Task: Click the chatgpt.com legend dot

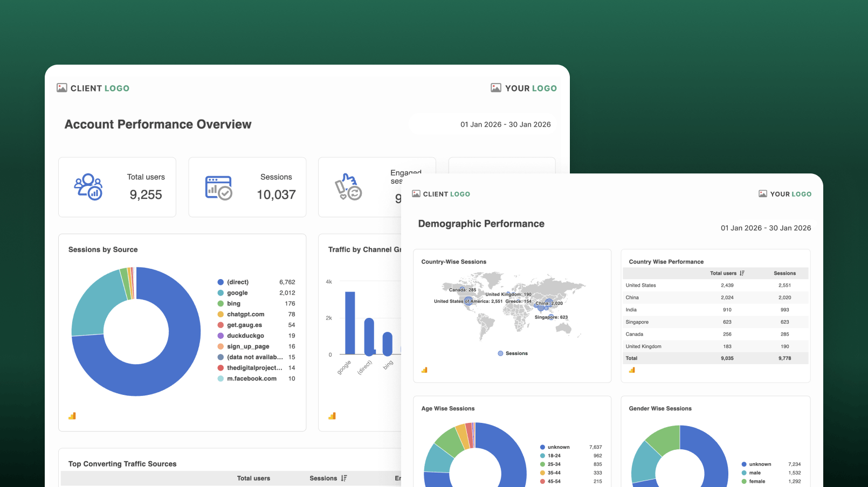Action: click(221, 314)
